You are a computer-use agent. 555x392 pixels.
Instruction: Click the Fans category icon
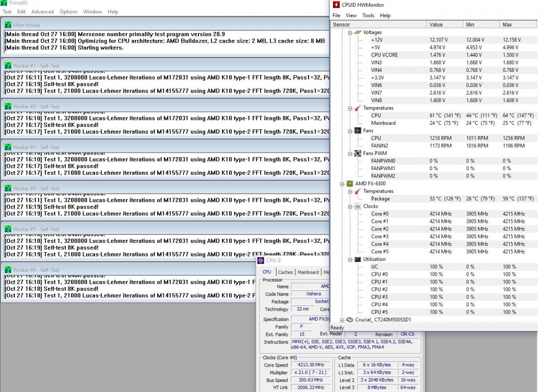pyautogui.click(x=357, y=131)
